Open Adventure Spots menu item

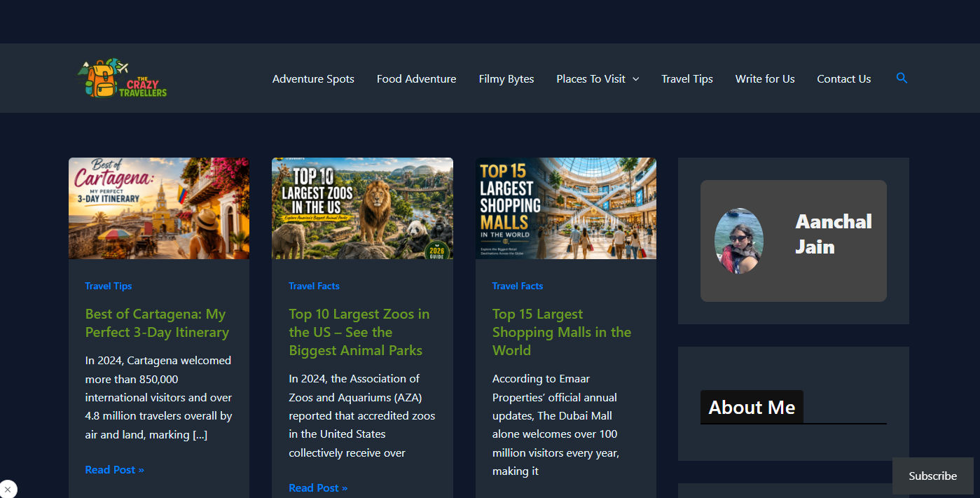[x=313, y=79]
